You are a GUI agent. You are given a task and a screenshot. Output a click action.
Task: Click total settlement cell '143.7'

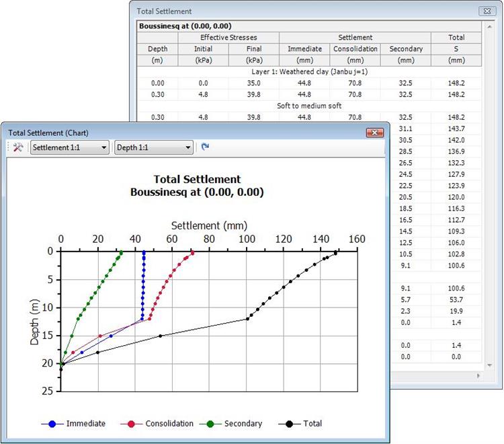[456, 128]
